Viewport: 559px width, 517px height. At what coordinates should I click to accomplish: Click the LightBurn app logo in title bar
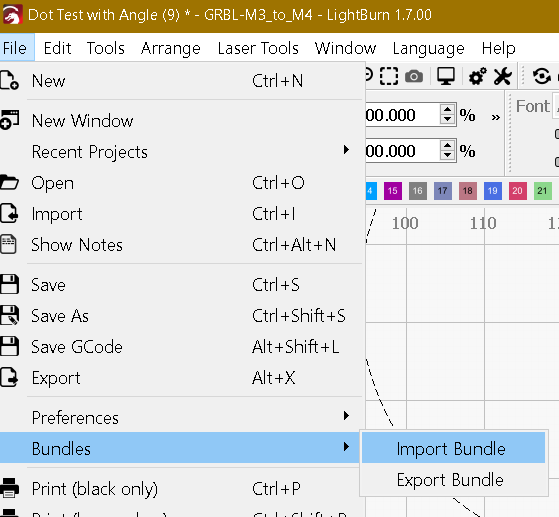pyautogui.click(x=12, y=15)
